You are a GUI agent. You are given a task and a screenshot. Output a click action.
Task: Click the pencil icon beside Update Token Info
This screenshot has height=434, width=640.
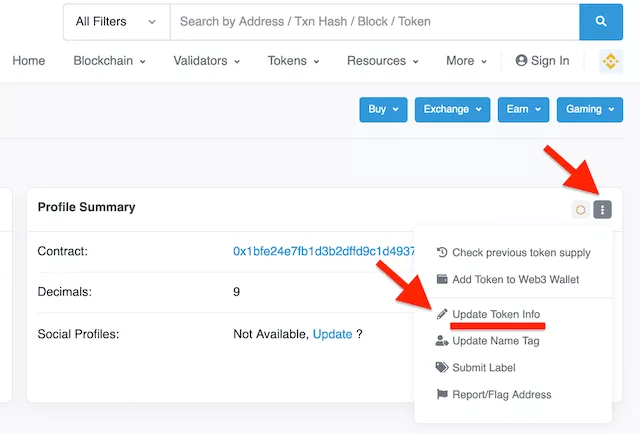442,314
